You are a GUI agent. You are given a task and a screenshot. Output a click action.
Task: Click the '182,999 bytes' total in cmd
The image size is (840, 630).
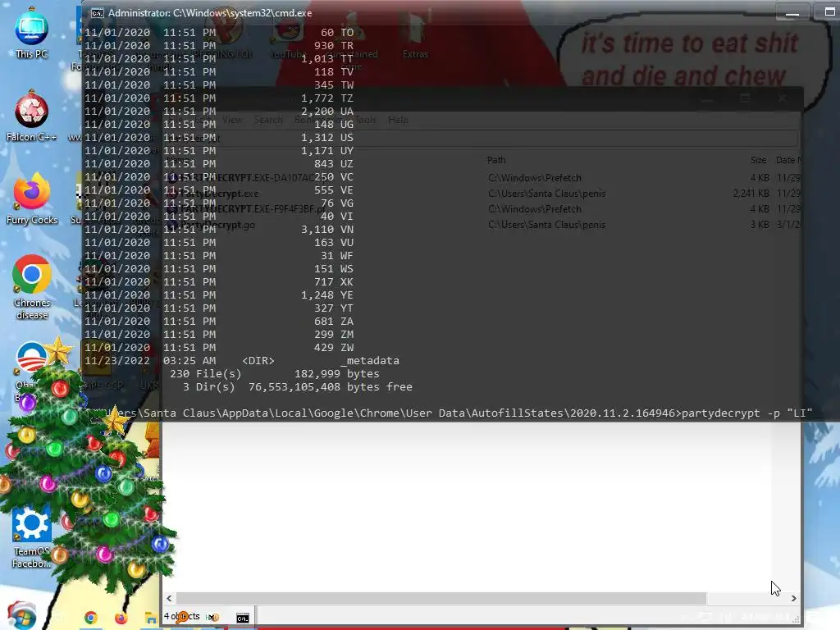(x=337, y=374)
